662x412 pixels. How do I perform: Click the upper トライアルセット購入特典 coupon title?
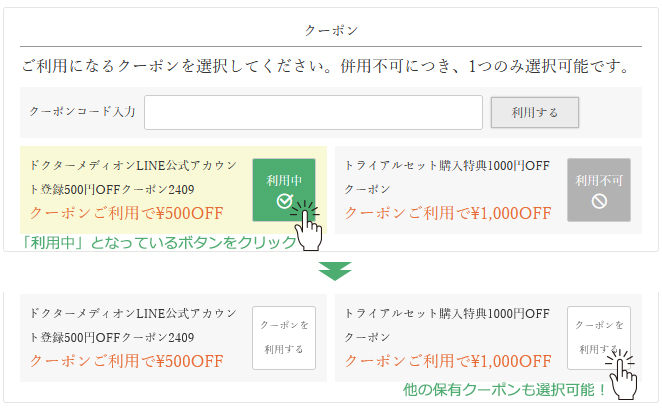(x=447, y=177)
